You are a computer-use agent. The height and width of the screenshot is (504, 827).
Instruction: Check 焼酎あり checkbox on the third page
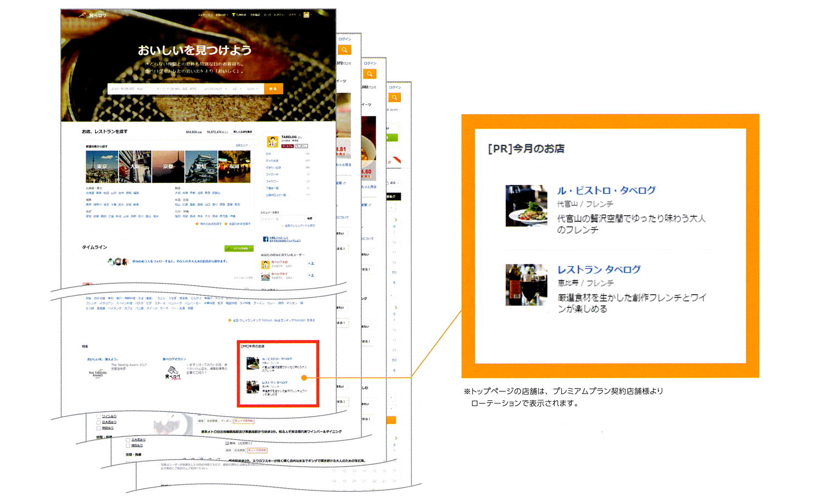128,445
